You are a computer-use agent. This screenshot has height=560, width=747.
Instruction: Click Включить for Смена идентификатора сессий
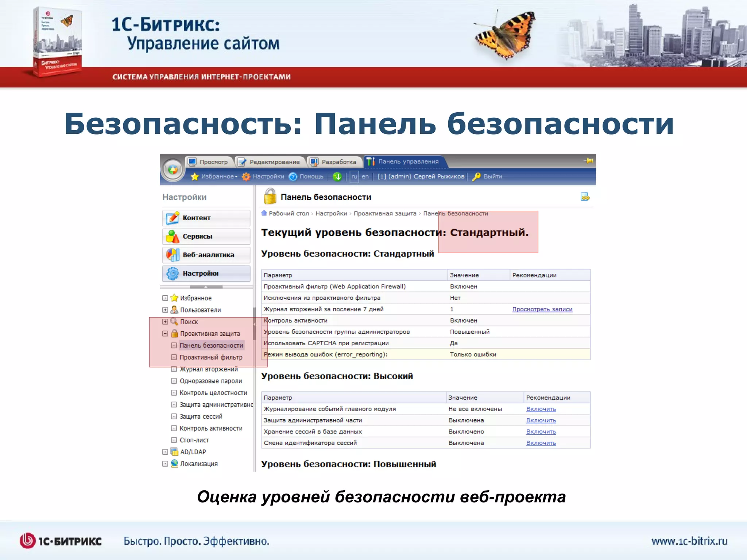[x=541, y=443]
